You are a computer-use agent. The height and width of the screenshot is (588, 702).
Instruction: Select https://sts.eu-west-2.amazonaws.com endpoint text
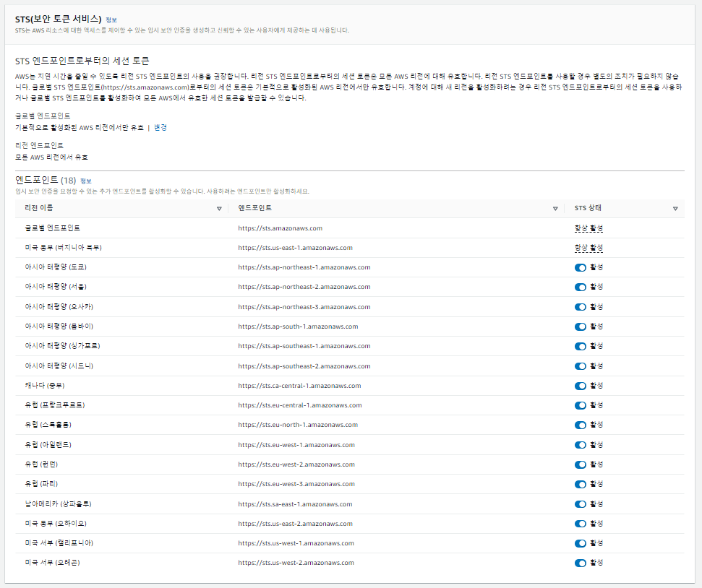[296, 464]
